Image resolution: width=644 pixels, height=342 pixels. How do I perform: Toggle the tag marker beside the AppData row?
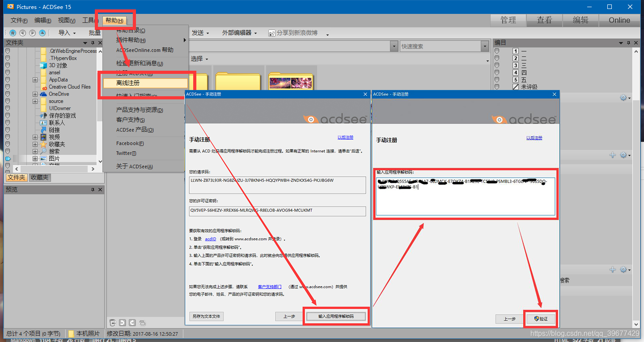(8, 80)
